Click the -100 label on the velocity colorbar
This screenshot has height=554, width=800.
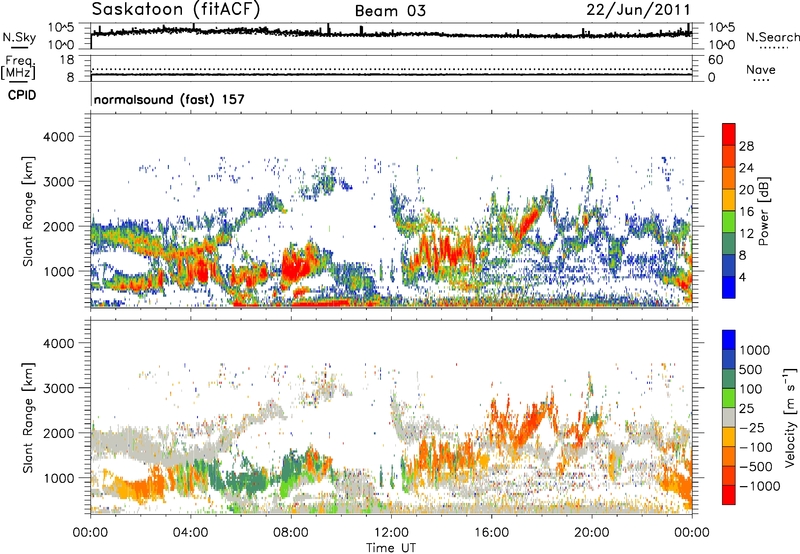(x=756, y=447)
